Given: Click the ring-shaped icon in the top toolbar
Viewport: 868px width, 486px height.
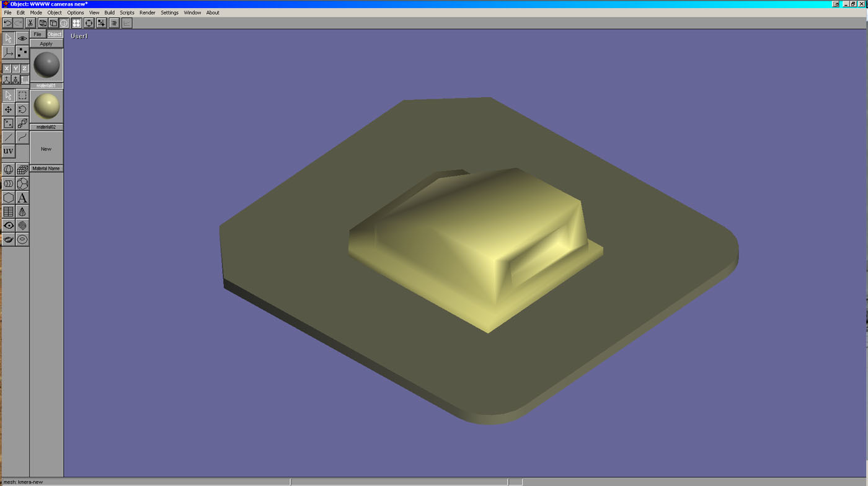Looking at the screenshot, I should pyautogui.click(x=89, y=23).
